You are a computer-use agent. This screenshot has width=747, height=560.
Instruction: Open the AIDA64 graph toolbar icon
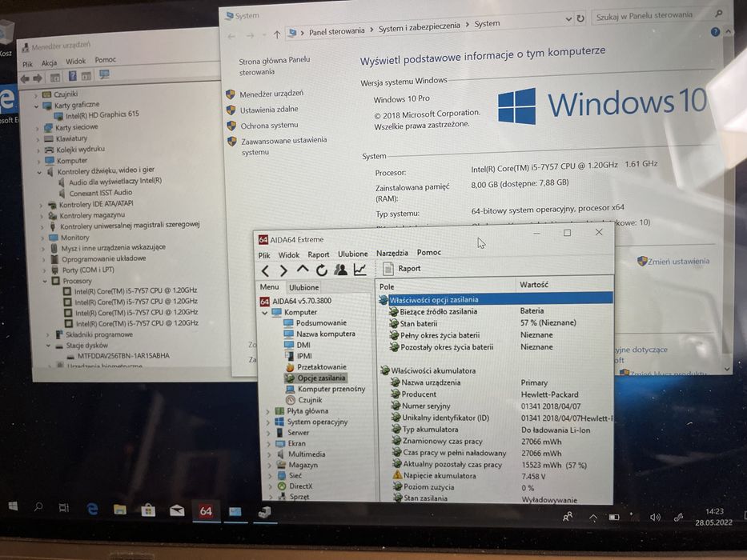click(359, 270)
